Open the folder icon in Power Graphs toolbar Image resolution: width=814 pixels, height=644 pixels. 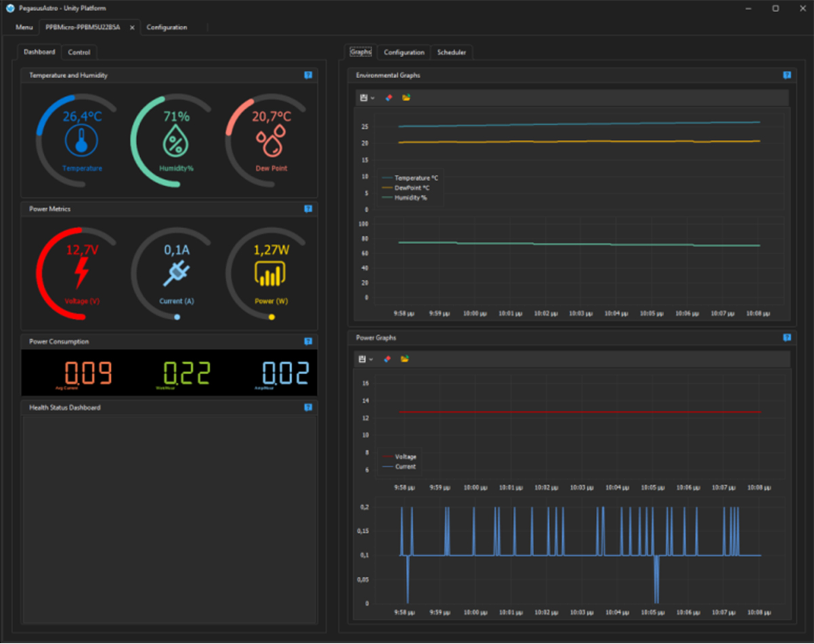pyautogui.click(x=406, y=359)
